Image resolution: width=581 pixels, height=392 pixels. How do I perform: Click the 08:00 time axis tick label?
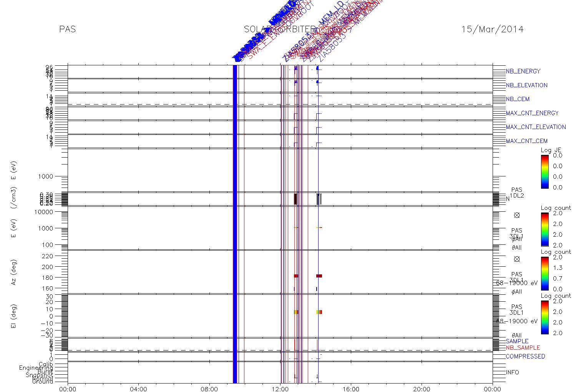coord(209,389)
